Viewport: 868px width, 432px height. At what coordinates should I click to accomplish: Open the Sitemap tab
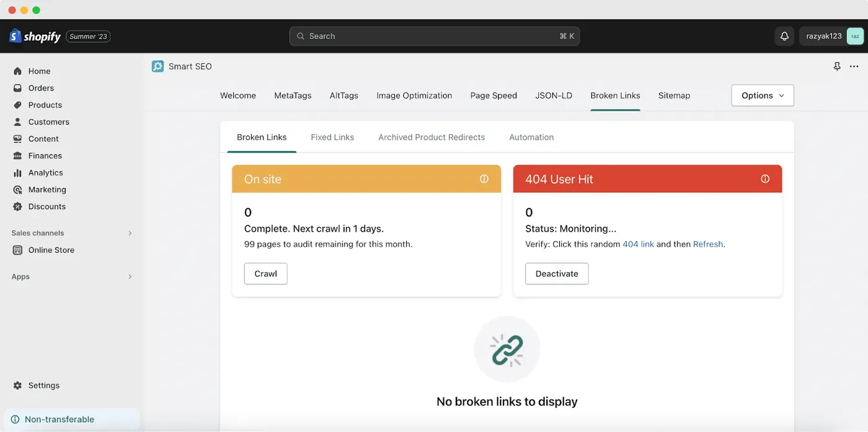click(674, 95)
